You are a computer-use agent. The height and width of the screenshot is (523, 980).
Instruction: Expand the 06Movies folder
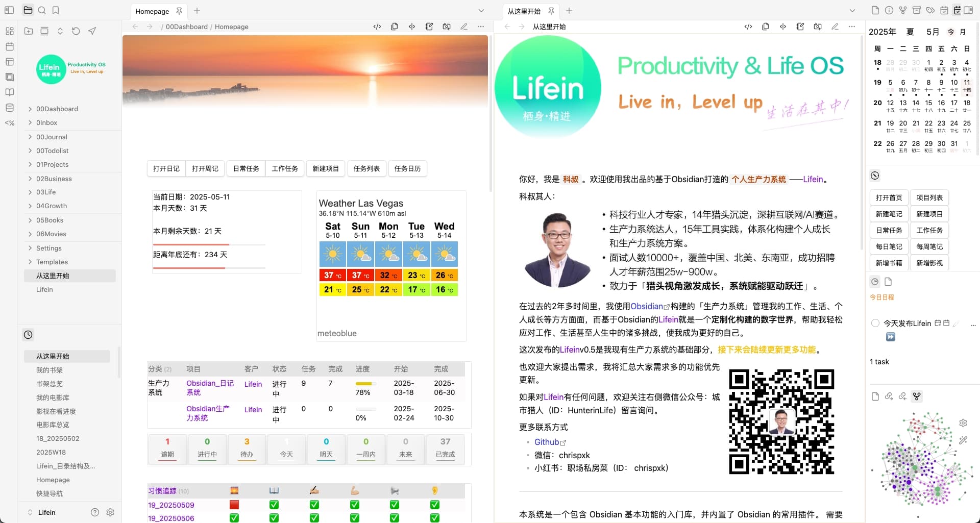[x=30, y=234]
